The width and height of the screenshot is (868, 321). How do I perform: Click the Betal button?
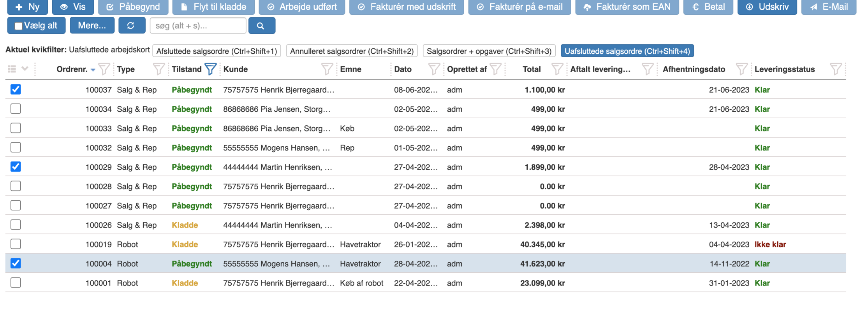[x=708, y=7]
